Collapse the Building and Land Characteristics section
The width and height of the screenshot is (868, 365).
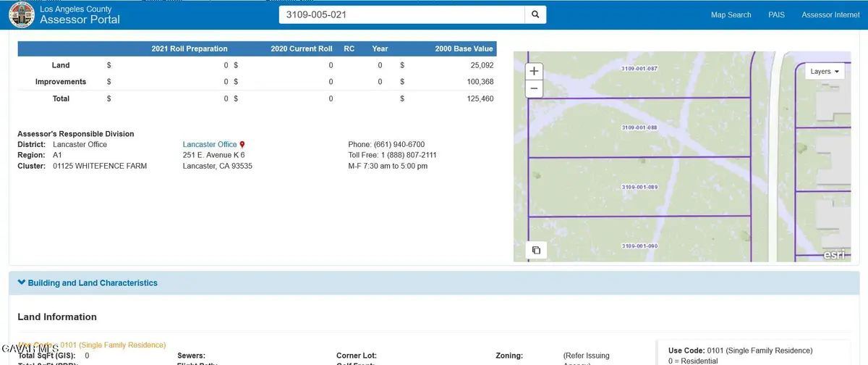click(x=92, y=283)
